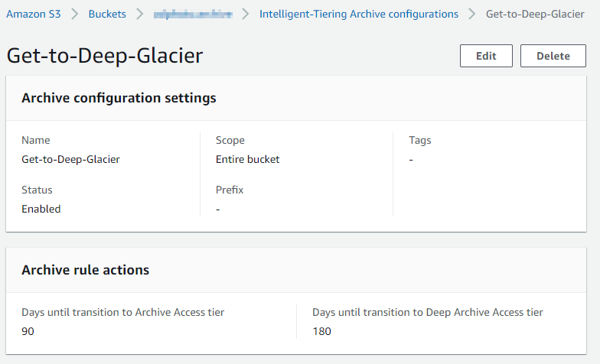Click the Delete button
Image resolution: width=600 pixels, height=364 pixels.
coord(553,56)
